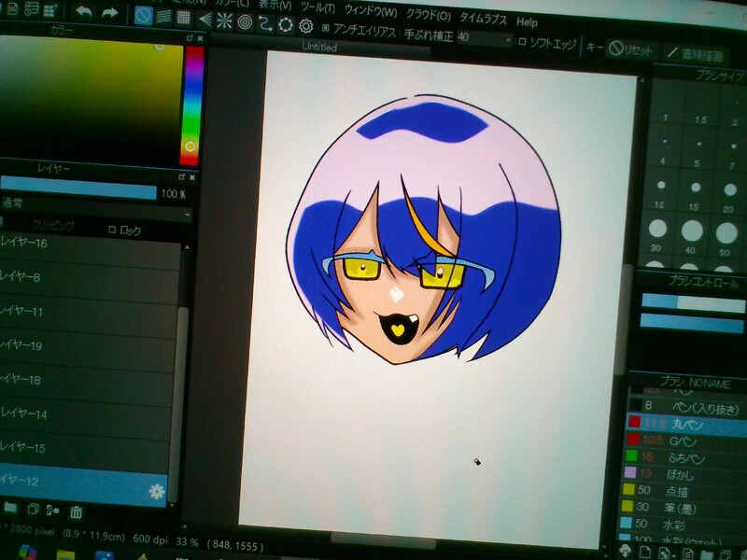747x560 pixels.
Task: Open the stabilizer value dropdown
Action: [508, 40]
